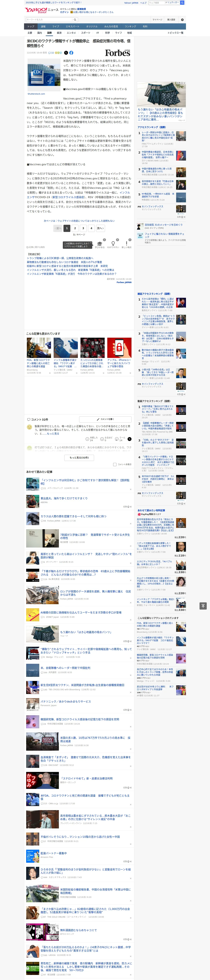Image resolution: width=210 pixels, height=980 pixels.
Task: Dismiss FDA vaccine recommended card
Action: 50,373
